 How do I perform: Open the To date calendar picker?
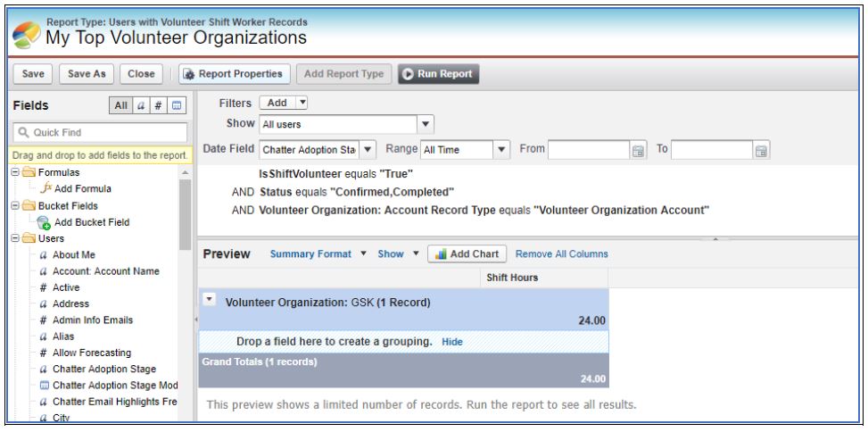point(762,150)
